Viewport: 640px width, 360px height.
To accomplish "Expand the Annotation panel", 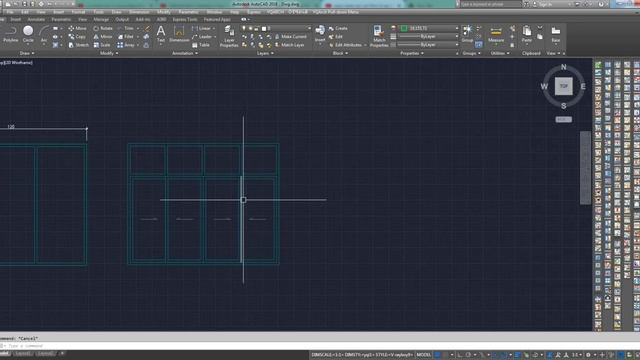I will point(185,53).
